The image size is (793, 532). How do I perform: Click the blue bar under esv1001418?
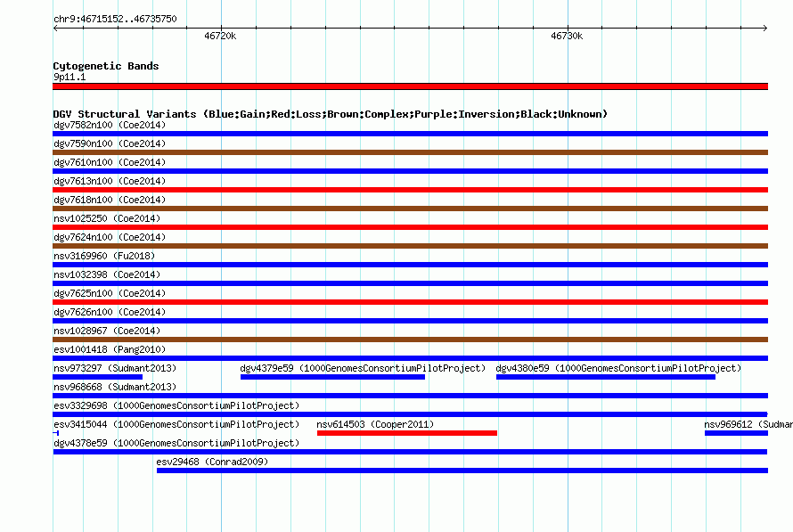[x=410, y=358]
